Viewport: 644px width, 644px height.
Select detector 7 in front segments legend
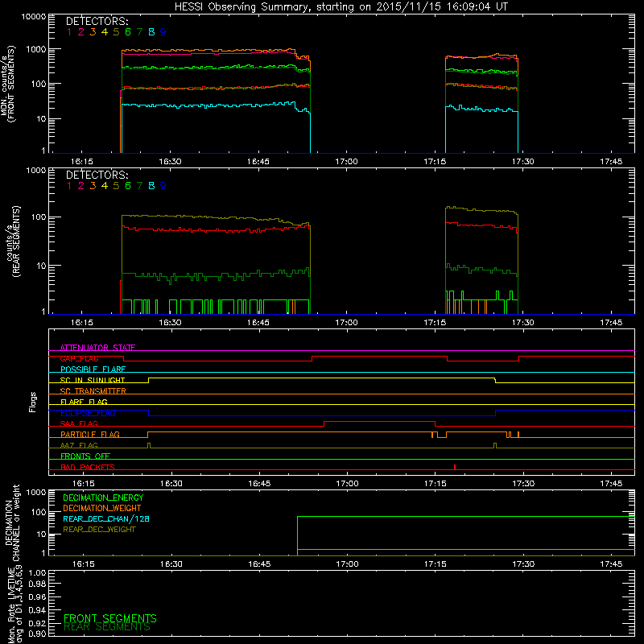pos(139,32)
